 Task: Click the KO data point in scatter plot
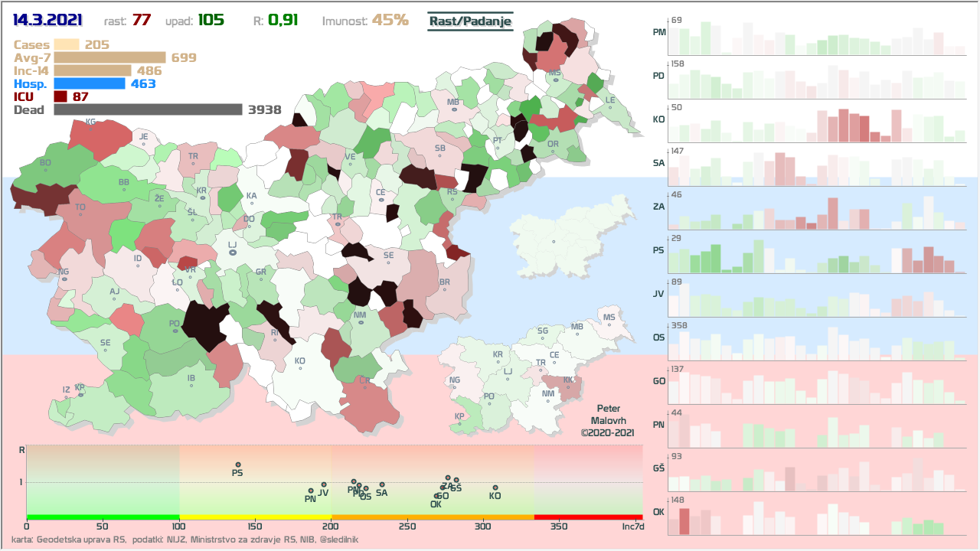[495, 487]
